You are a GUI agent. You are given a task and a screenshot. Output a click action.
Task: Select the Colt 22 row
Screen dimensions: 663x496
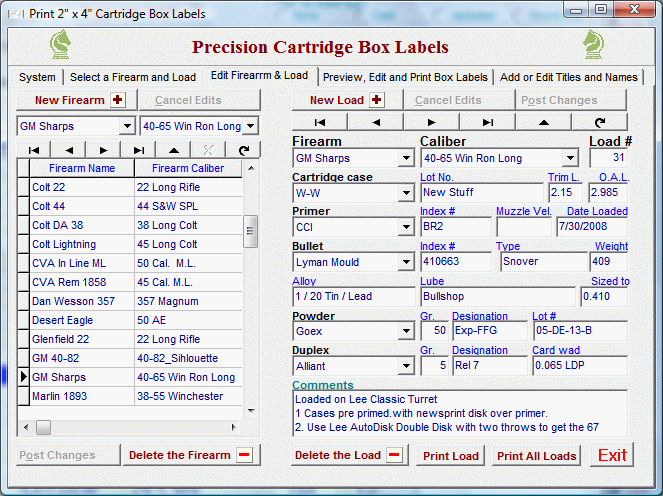point(130,187)
